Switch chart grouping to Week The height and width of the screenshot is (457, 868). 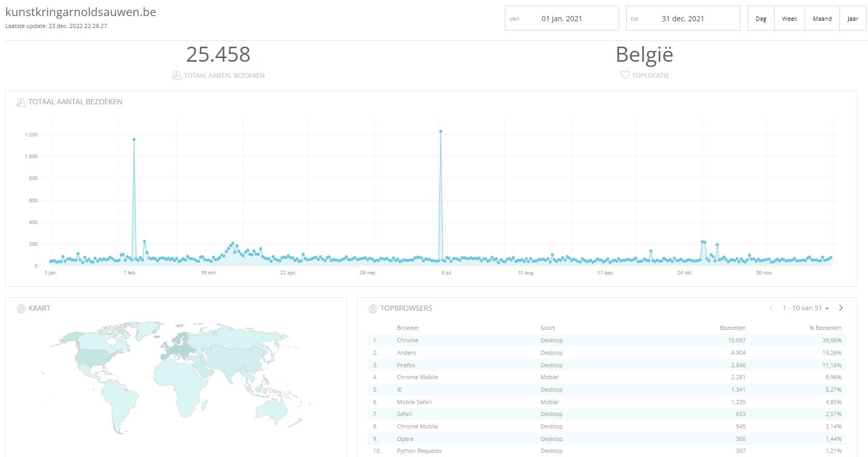click(790, 18)
